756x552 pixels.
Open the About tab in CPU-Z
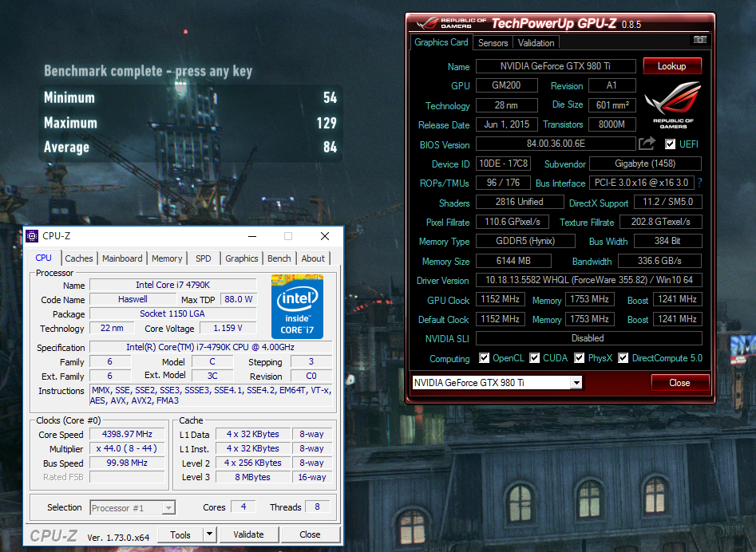[x=313, y=258]
